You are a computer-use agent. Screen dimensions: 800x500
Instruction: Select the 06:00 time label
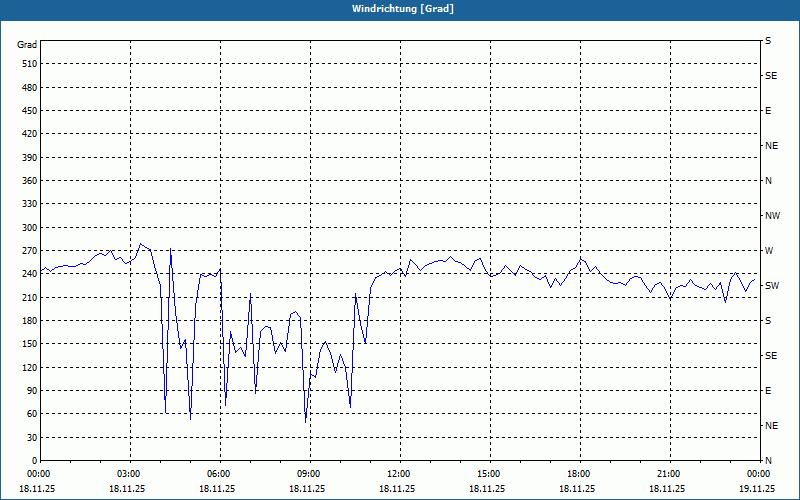[x=220, y=473]
